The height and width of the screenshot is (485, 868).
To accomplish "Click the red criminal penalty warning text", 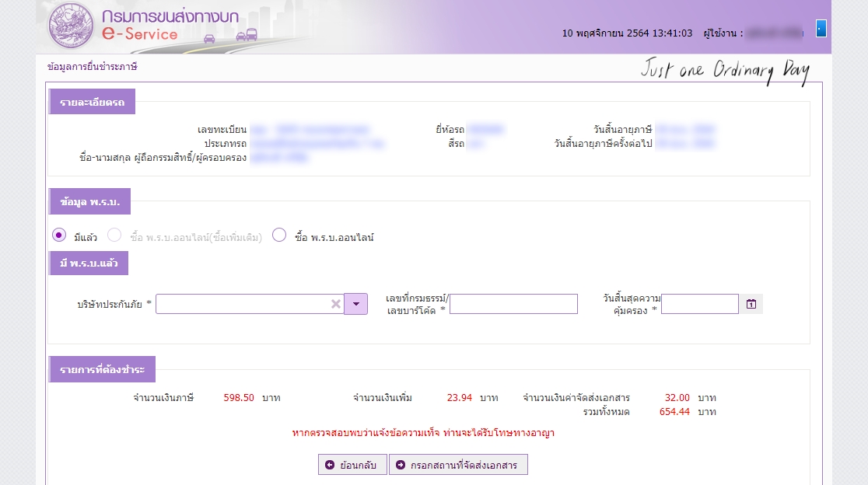I will (423, 433).
